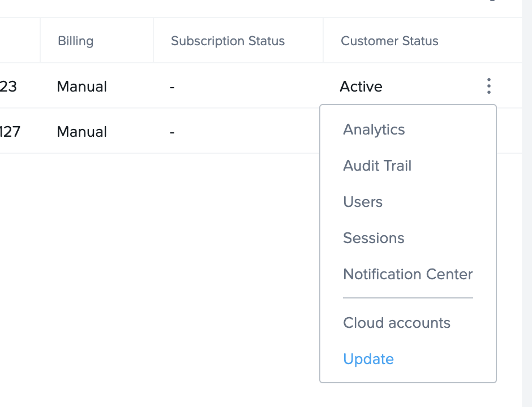Image resolution: width=532 pixels, height=407 pixels.
Task: Click the Billing column header
Action: point(76,41)
